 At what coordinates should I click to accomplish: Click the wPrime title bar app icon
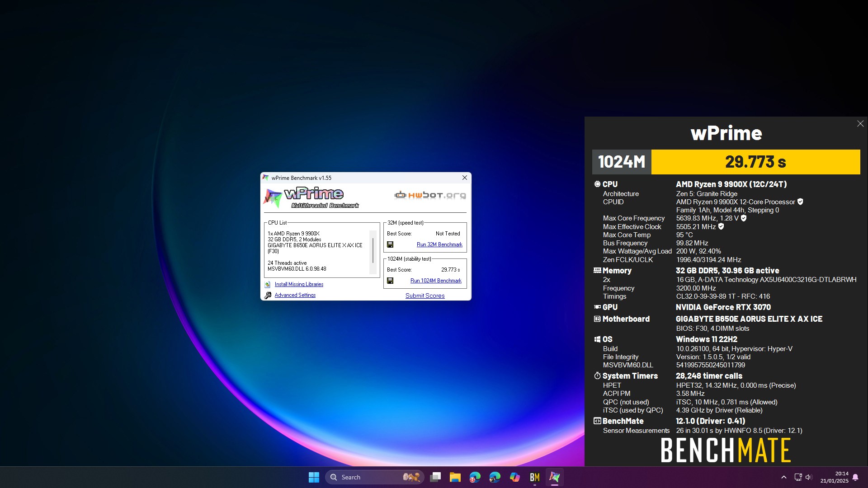click(x=265, y=178)
